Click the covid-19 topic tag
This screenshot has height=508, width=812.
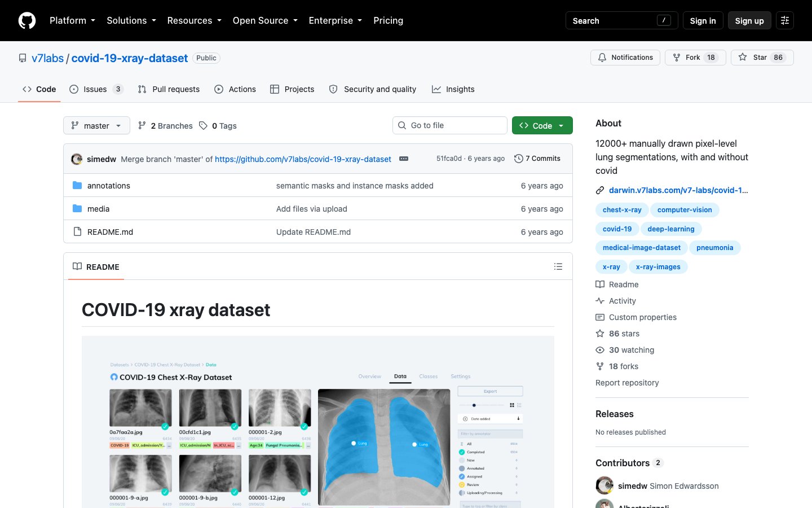pyautogui.click(x=617, y=229)
